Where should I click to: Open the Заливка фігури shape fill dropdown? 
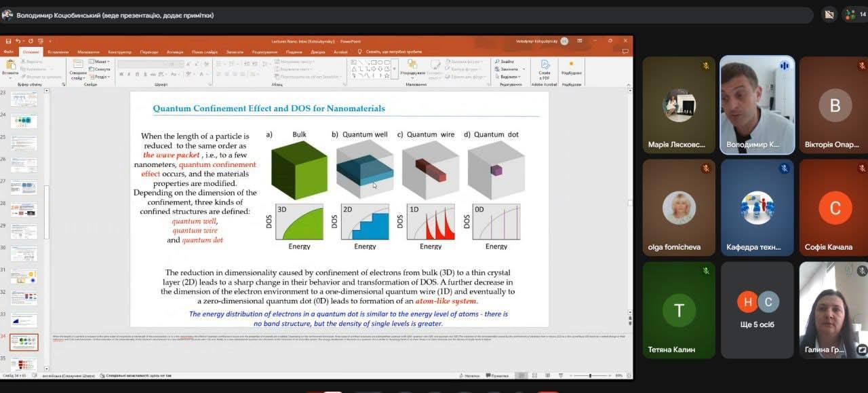(x=465, y=62)
